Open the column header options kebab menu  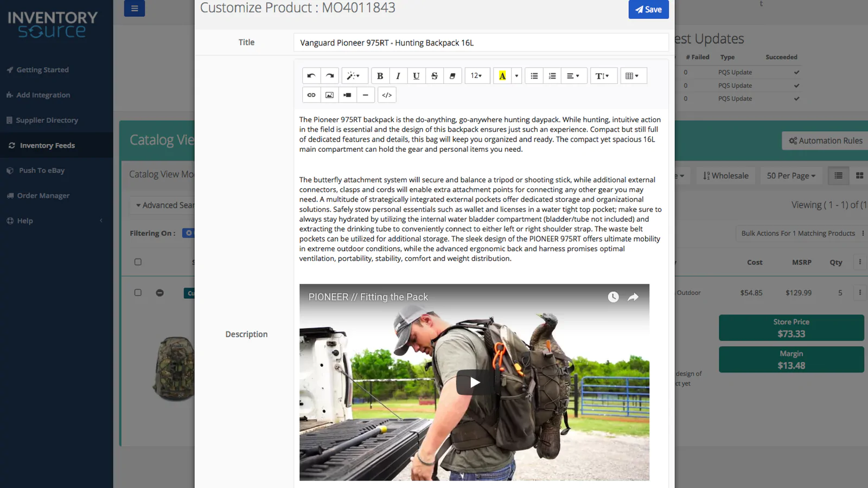coord(860,262)
